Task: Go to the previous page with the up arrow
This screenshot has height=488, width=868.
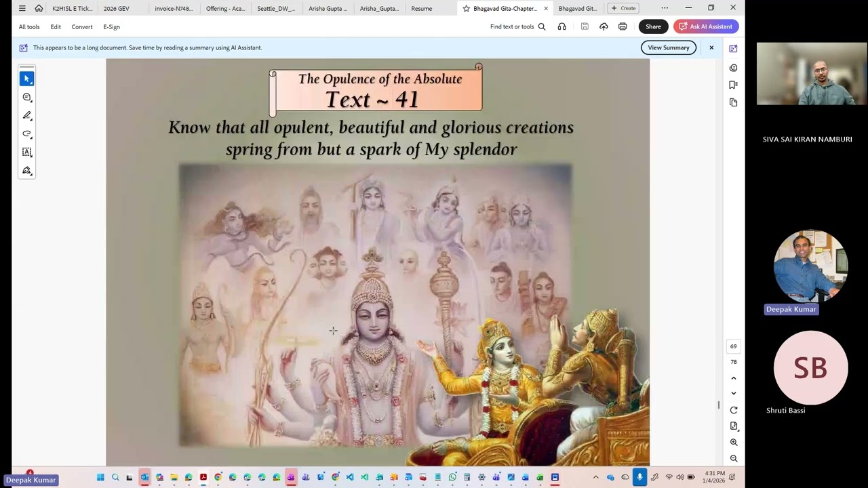Action: 733,378
